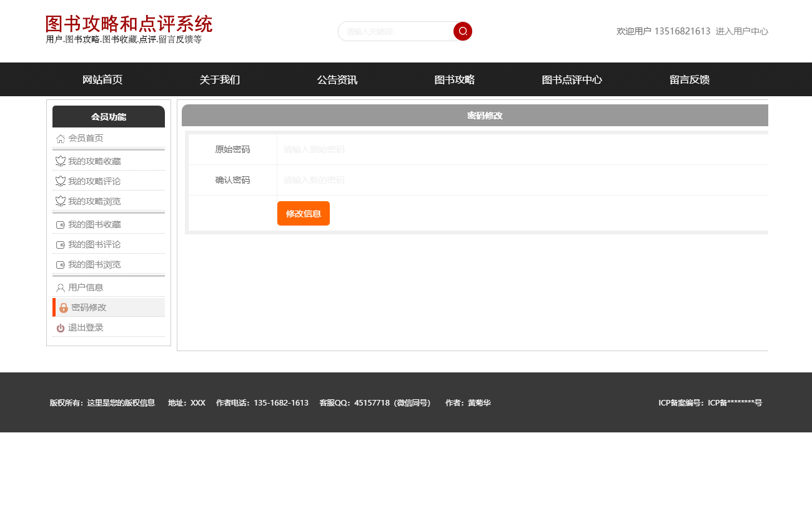Go to 公告资讯 in the navigation bar
Screen dimensions: 812x523
point(337,79)
